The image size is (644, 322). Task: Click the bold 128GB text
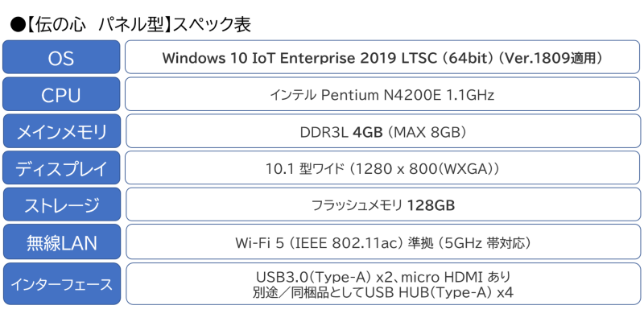point(431,206)
